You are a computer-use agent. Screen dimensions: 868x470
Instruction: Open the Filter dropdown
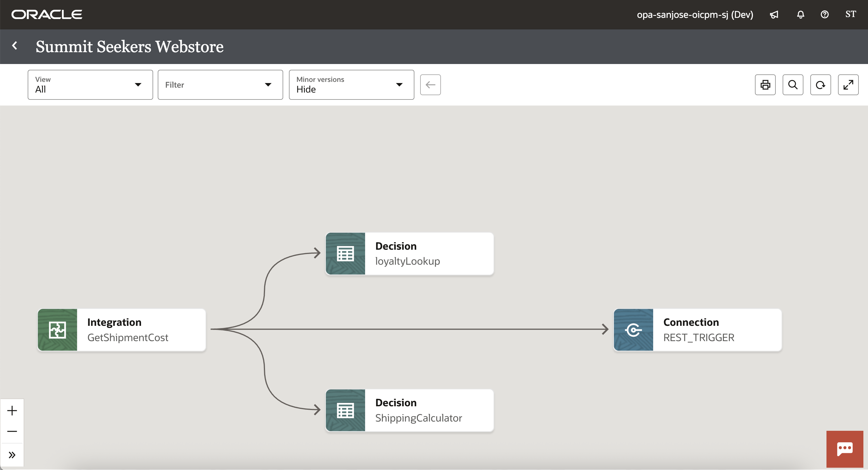pos(220,85)
